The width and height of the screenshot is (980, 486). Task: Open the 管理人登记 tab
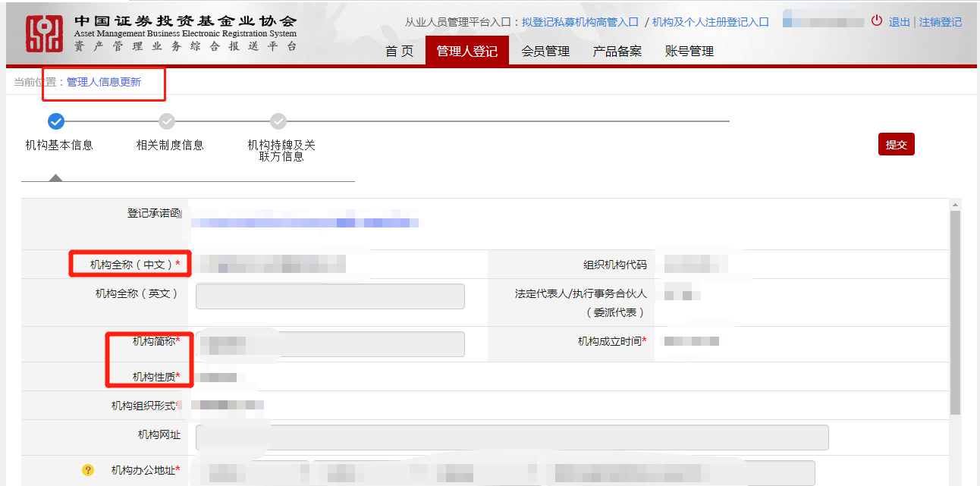(x=467, y=51)
